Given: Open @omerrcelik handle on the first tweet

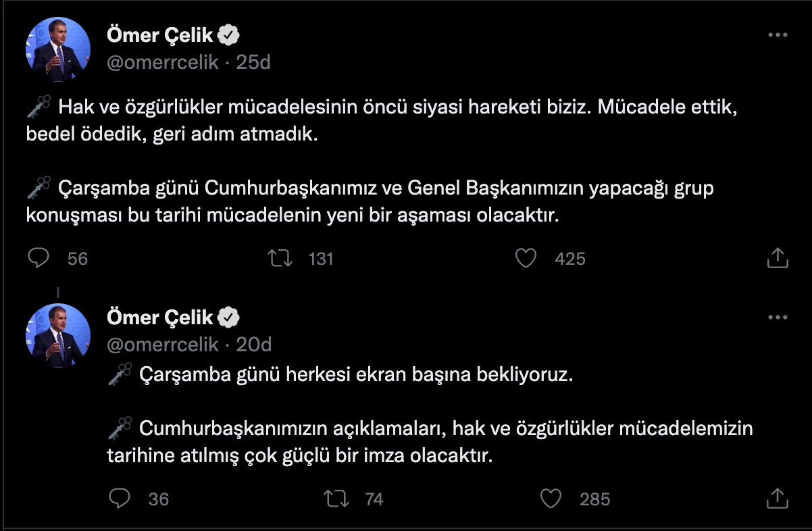Looking at the screenshot, I should click(x=163, y=63).
